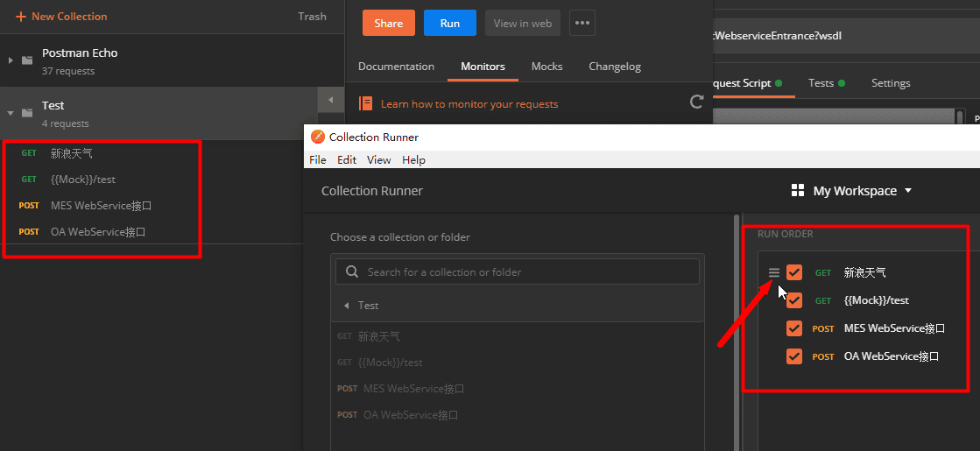Open the File menu in Collection Runner
Image resolution: width=980 pixels, height=451 pixels.
click(318, 160)
